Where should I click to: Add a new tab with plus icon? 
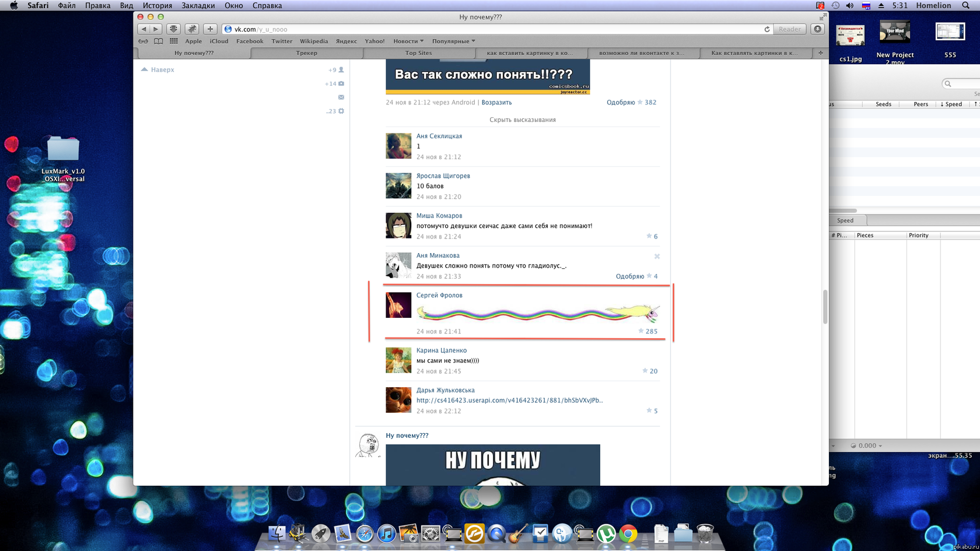click(x=820, y=53)
